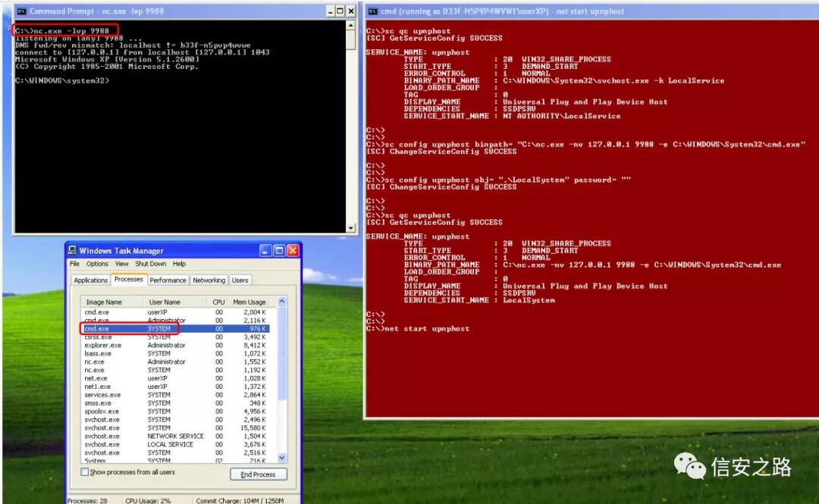819x504 pixels.
Task: Minimize the nc.exe Command Prompt window
Action: [331, 11]
